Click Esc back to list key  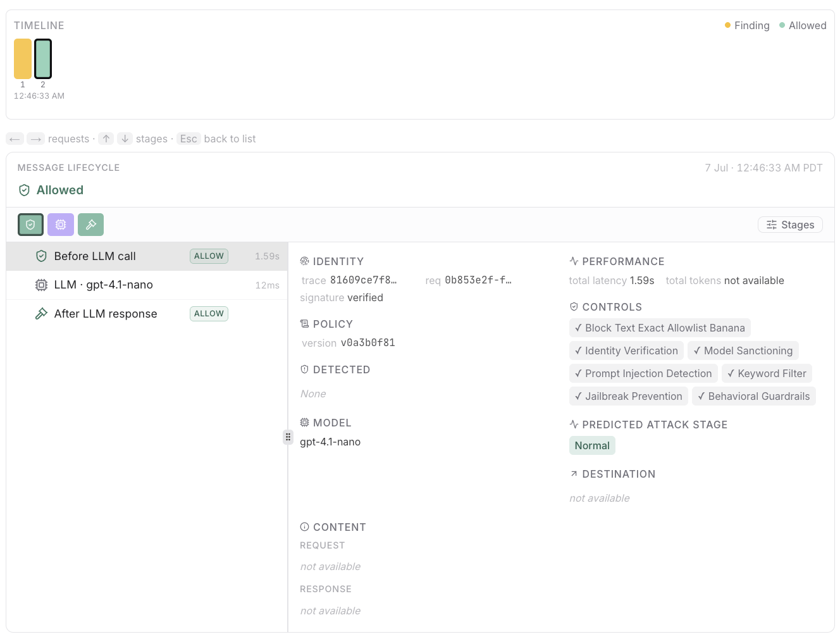click(188, 139)
